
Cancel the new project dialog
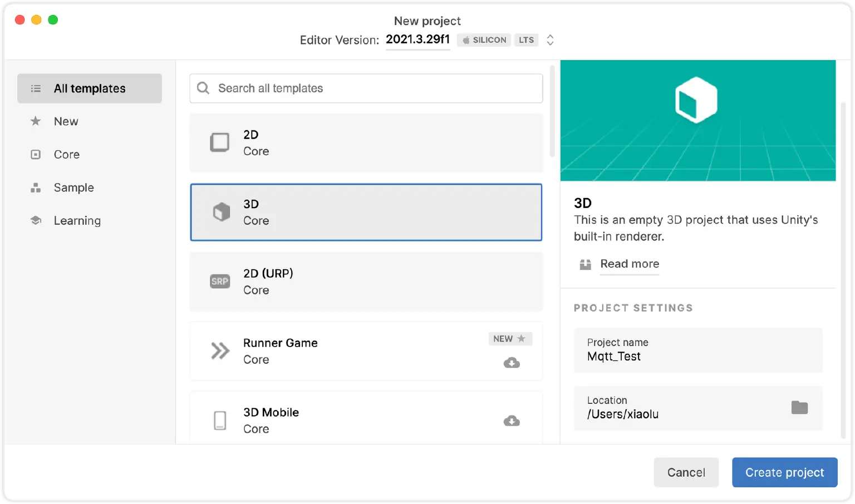686,472
